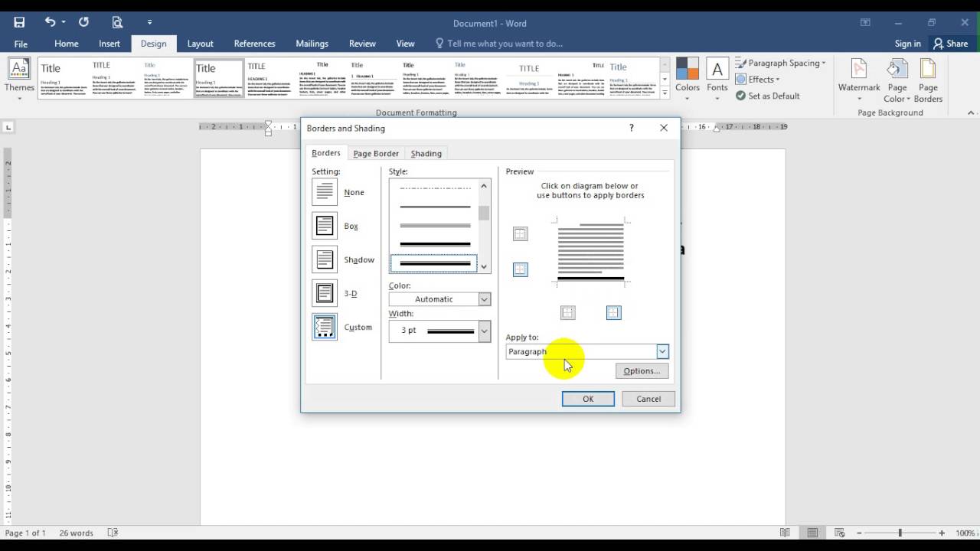Image resolution: width=980 pixels, height=551 pixels.
Task: Switch to the Mailings ribbon tab
Action: coord(312,44)
